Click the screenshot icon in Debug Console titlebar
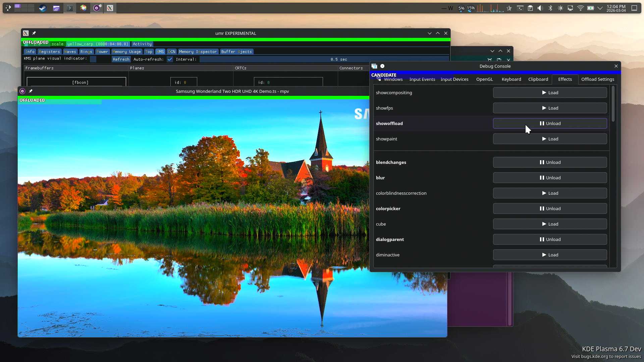Viewport: 644px width, 362px height. click(x=375, y=66)
